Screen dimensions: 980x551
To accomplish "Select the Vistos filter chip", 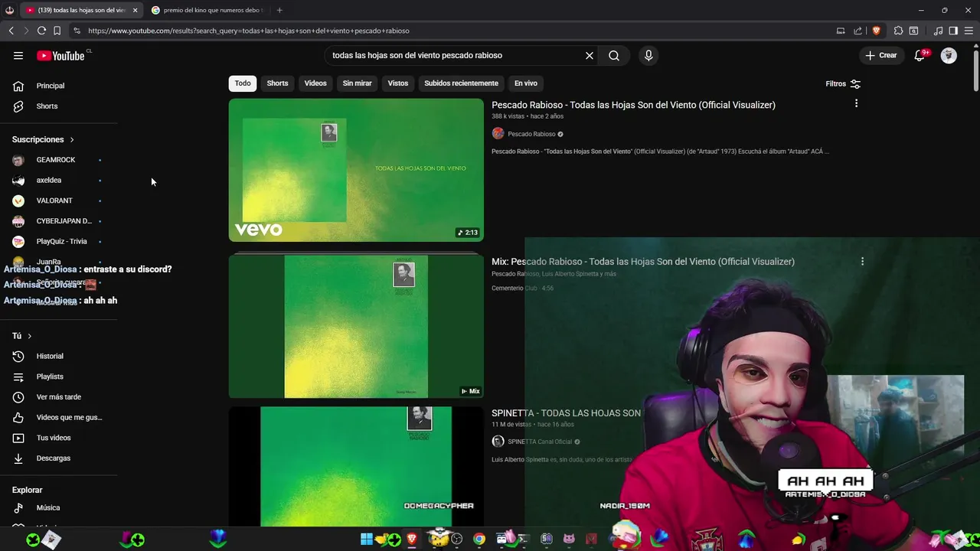I will pos(398,83).
